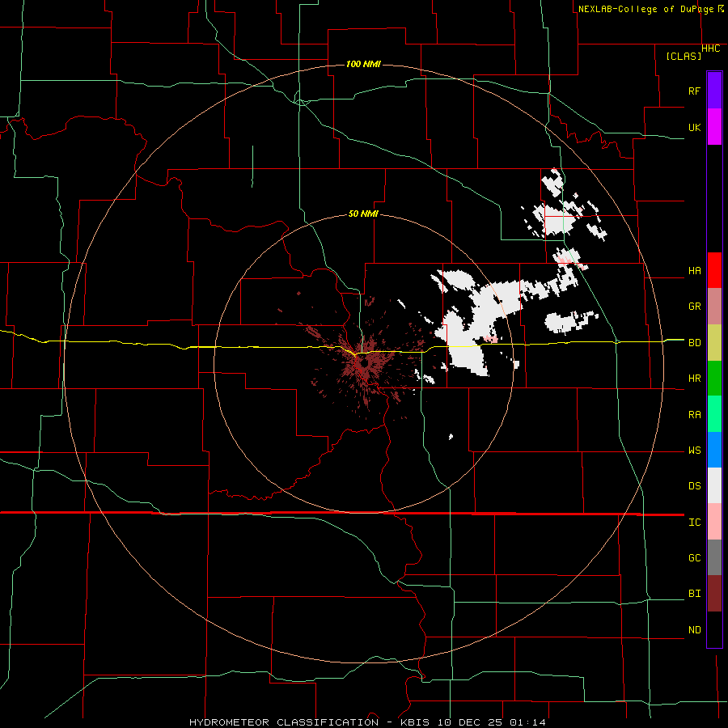
Task: Click the KBIS station identifier
Action: 417,722
